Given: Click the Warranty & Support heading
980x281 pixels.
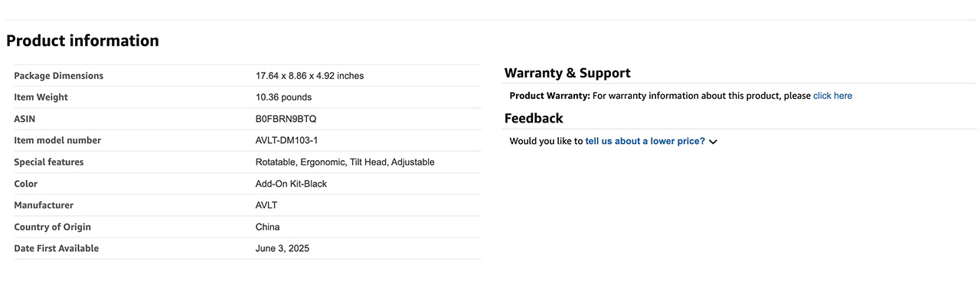Looking at the screenshot, I should (x=567, y=74).
